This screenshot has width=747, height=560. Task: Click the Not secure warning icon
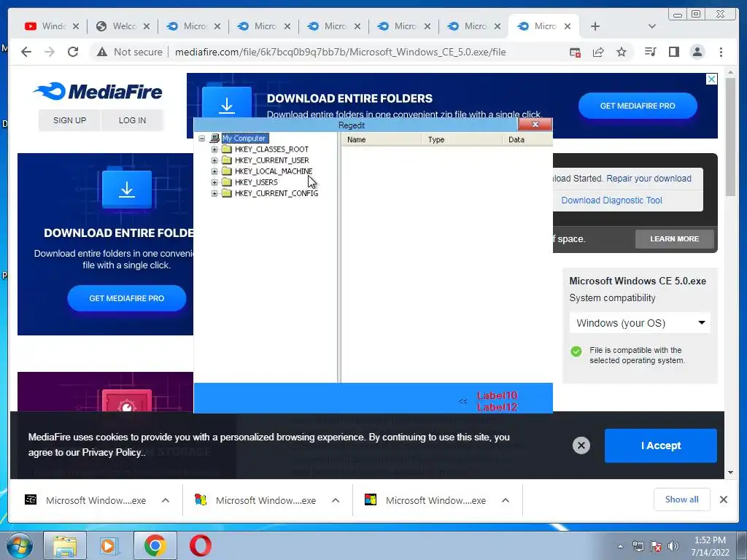[102, 52]
